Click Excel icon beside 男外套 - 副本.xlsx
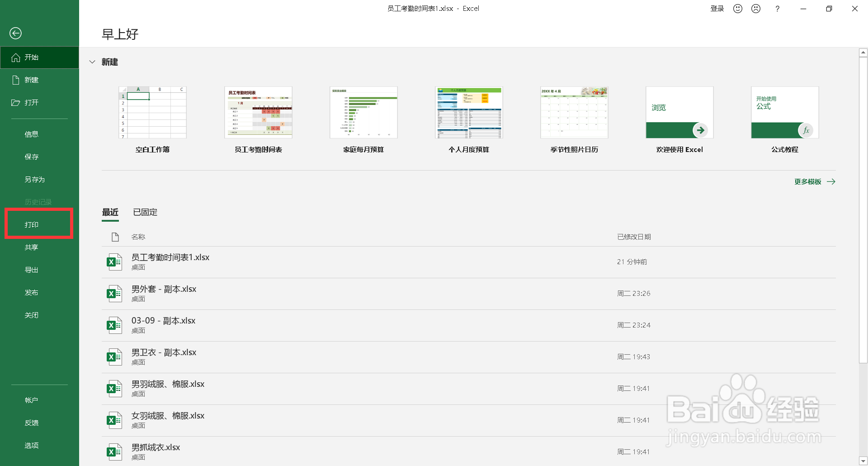868x466 pixels. click(x=114, y=294)
